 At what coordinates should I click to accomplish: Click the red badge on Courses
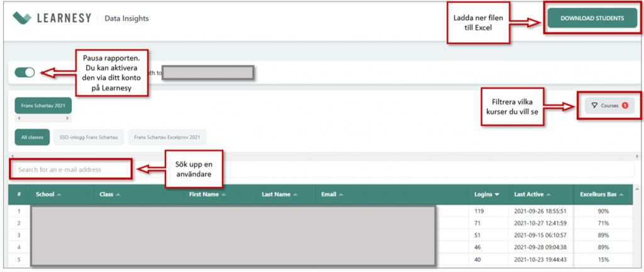[625, 106]
